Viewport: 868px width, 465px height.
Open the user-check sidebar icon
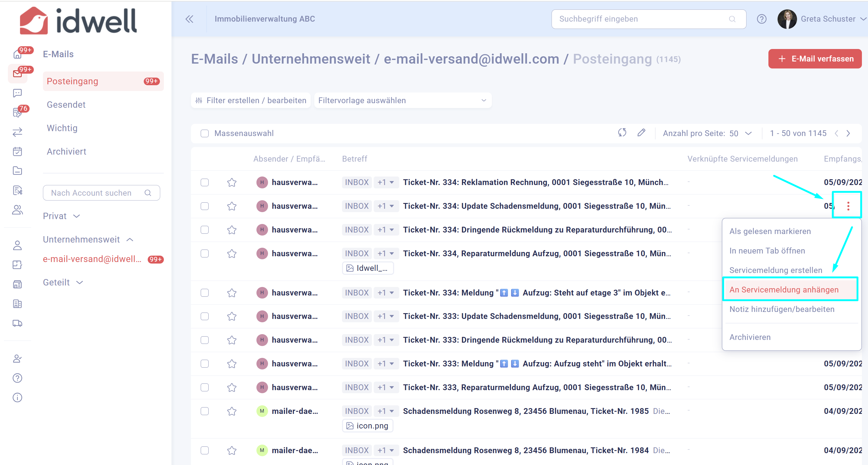pos(18,358)
